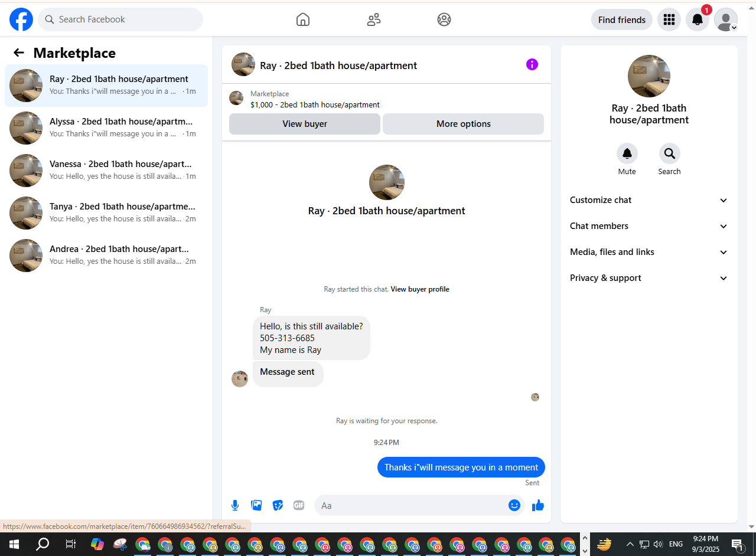Viewport: 756px width, 556px height.
Task: Click the View buyer button
Action: [x=305, y=124]
